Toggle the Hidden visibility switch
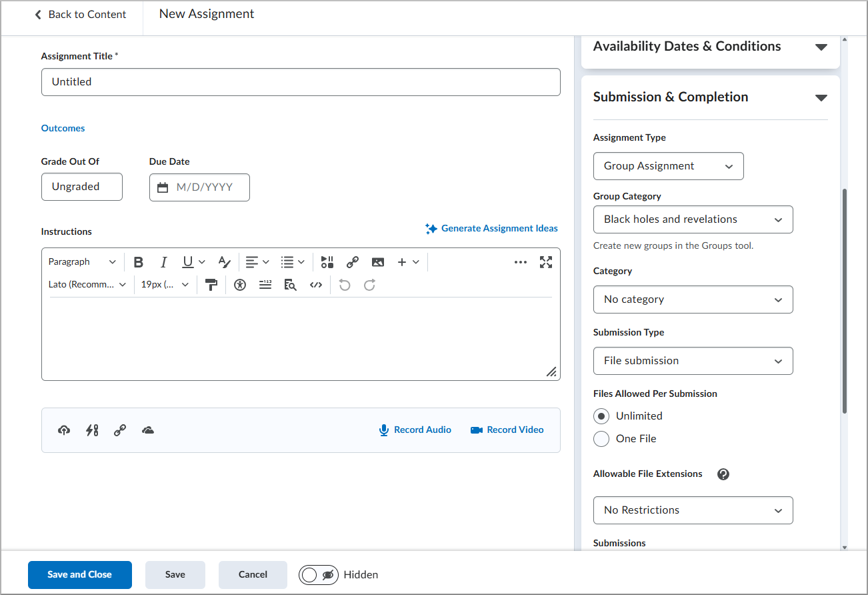868x595 pixels. coord(319,574)
